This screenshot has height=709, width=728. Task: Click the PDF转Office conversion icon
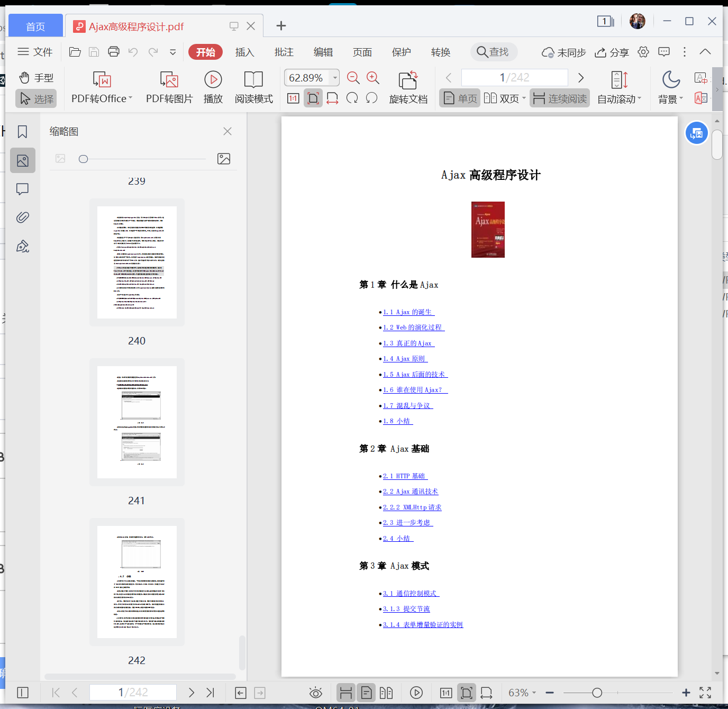tap(102, 80)
